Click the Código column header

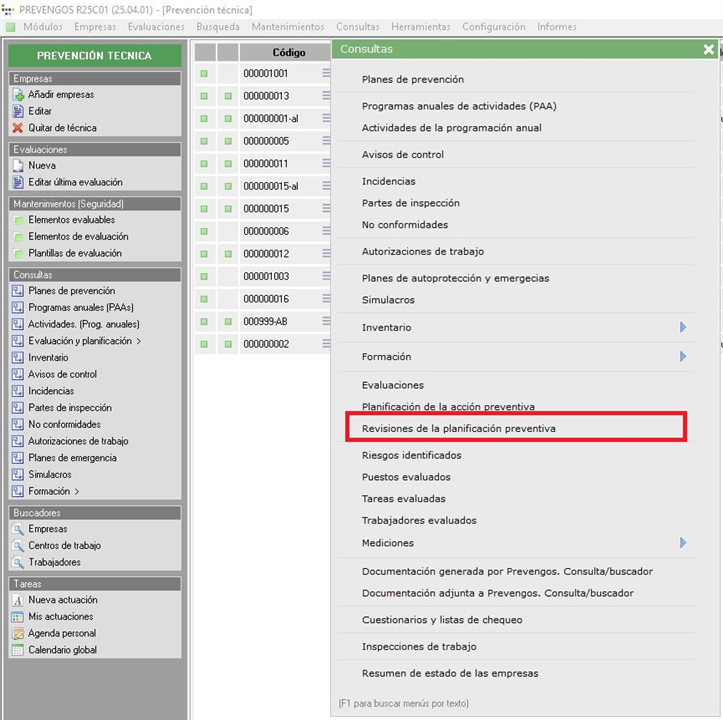(288, 52)
